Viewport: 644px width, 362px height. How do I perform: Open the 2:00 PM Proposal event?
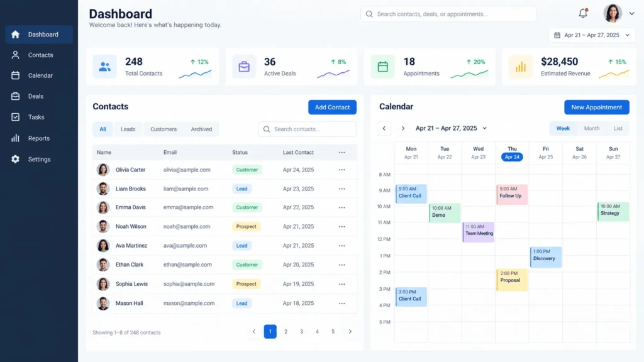pos(512,280)
